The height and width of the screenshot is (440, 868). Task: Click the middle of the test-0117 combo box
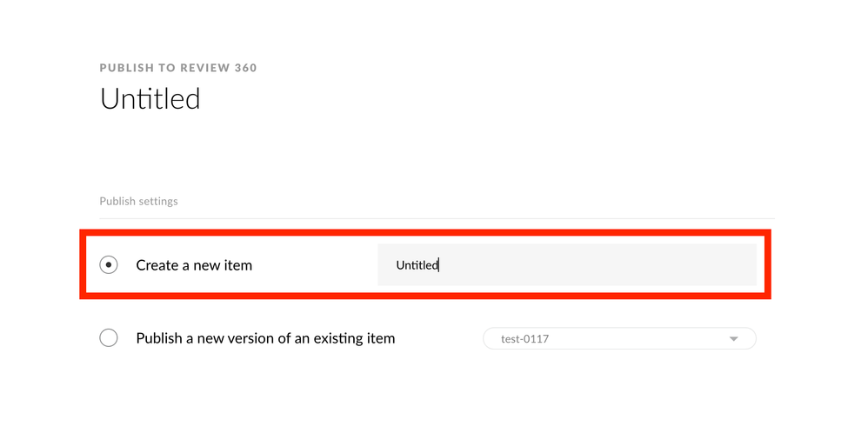618,338
